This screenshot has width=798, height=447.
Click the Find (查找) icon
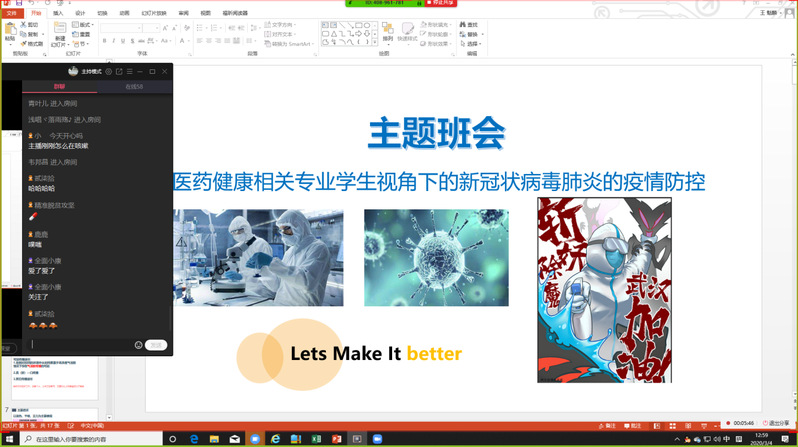click(x=468, y=24)
